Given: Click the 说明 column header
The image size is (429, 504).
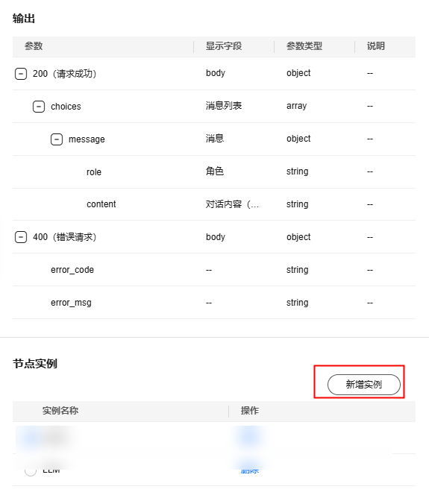Looking at the screenshot, I should click(376, 46).
